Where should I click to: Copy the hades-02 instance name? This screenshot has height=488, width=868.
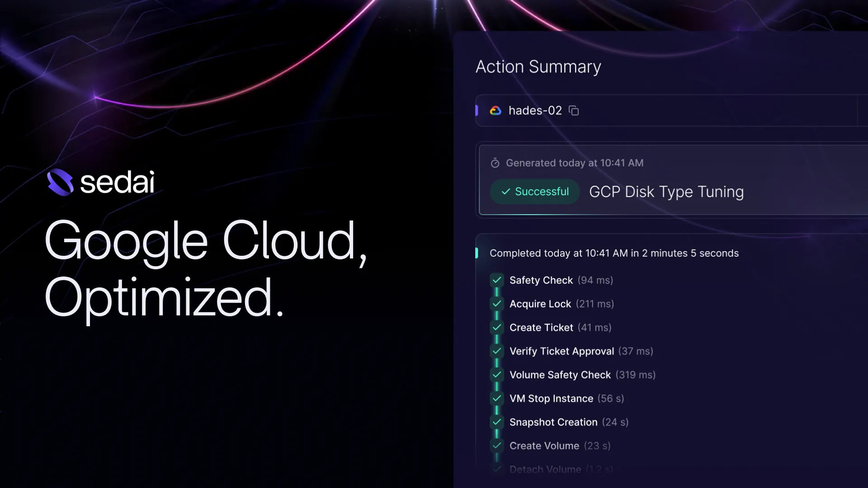tap(574, 111)
